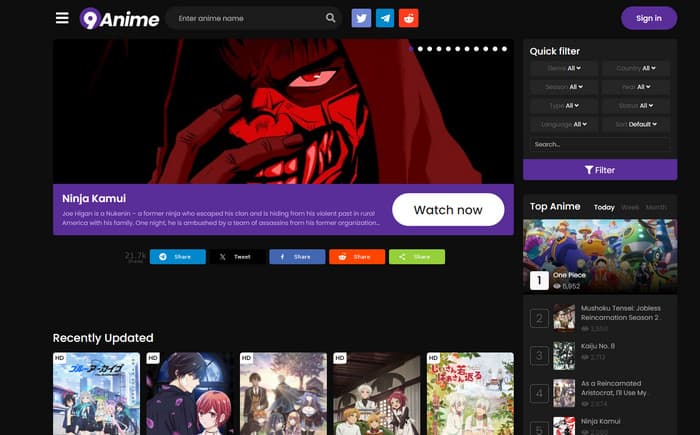The height and width of the screenshot is (435, 700).
Task: Click the second carousel slide dot
Action: pyautogui.click(x=421, y=49)
